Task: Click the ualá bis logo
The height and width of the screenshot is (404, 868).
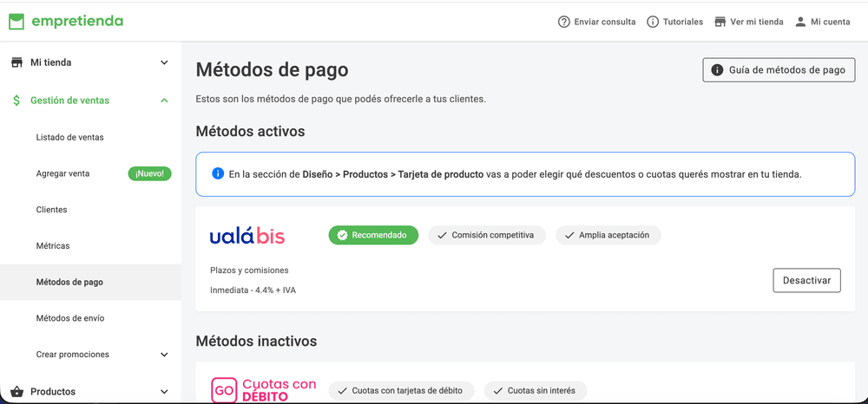Action: tap(247, 236)
